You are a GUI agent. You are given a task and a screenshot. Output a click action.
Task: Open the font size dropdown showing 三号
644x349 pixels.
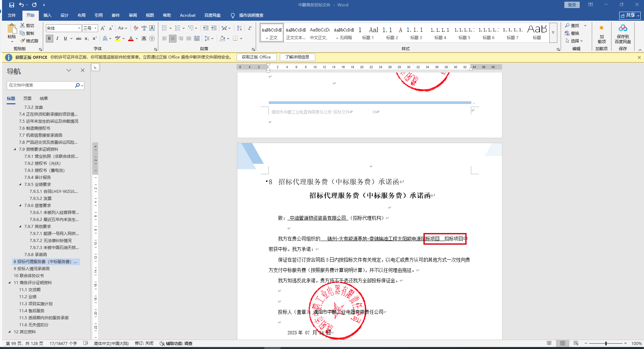[95, 28]
